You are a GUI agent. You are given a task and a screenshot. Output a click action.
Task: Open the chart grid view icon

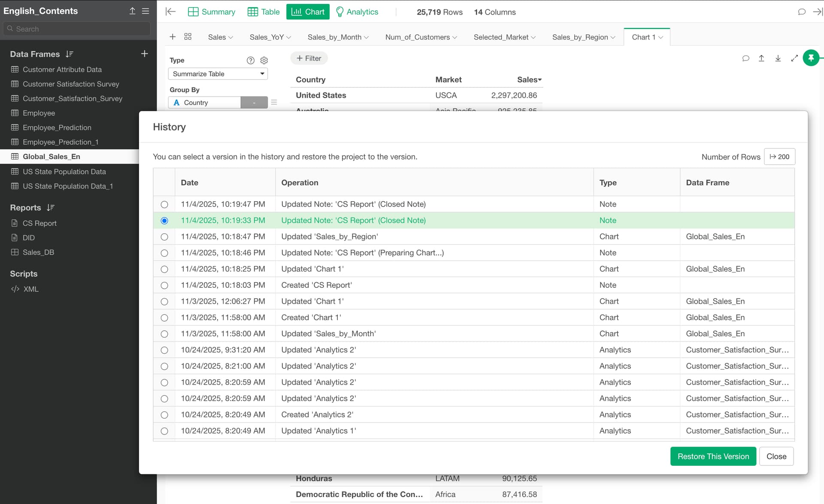pyautogui.click(x=188, y=37)
